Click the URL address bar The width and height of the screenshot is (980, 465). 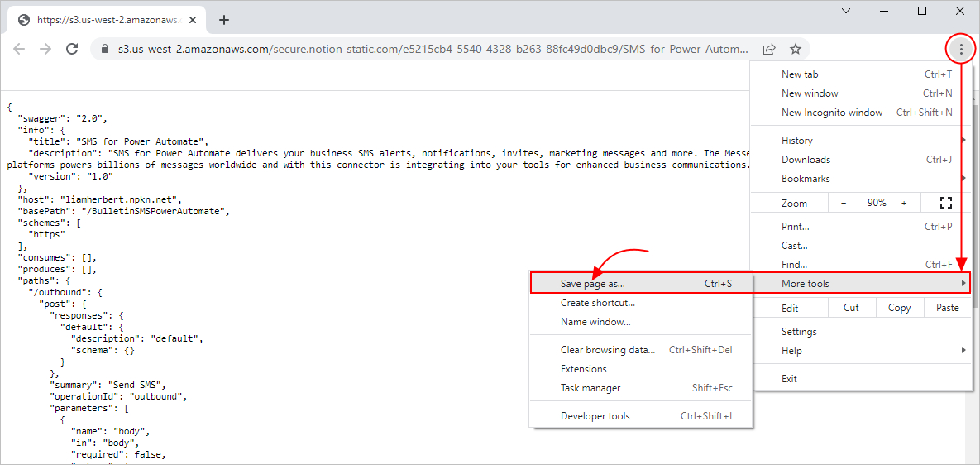[430, 49]
